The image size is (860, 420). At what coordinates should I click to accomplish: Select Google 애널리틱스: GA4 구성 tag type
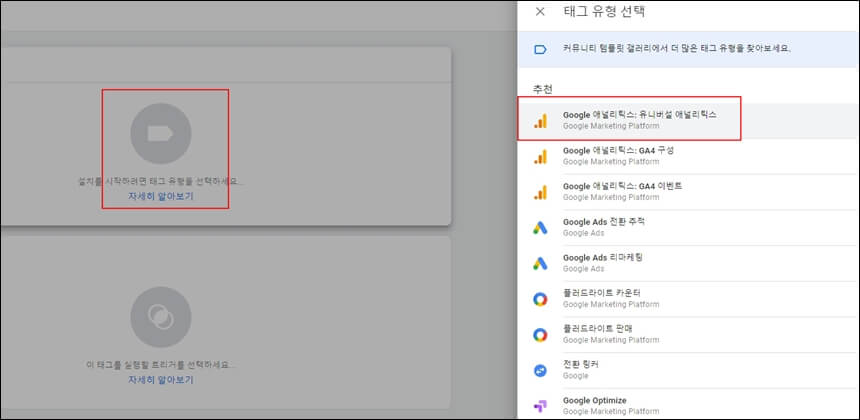coord(689,156)
